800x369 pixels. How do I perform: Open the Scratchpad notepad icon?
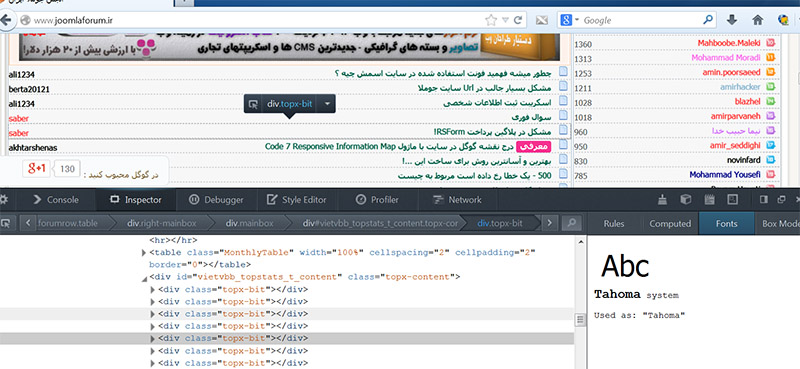pyautogui.click(x=709, y=200)
